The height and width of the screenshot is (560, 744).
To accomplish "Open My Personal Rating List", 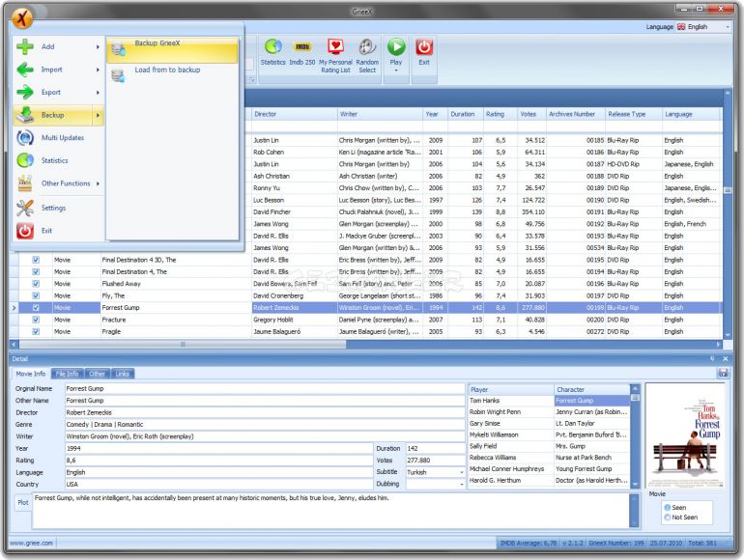I will [335, 56].
